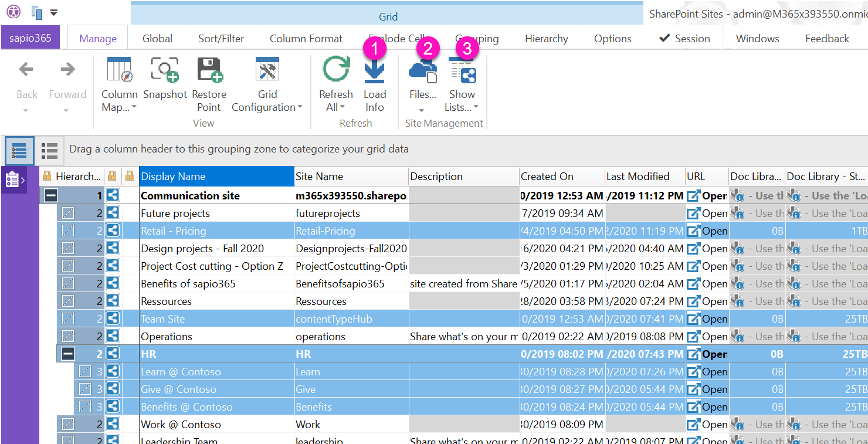The height and width of the screenshot is (444, 868).
Task: Open the quick access toolbar dropdown
Action: 54,12
